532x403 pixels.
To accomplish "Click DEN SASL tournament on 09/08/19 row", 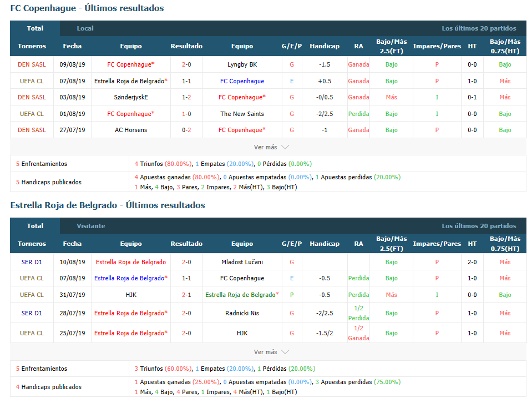I will [x=32, y=64].
